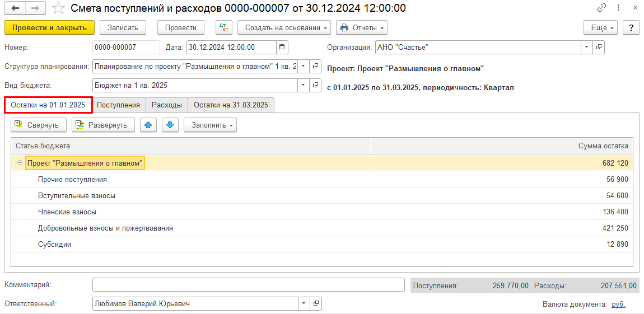Move row up with blue up arrow
Image resolution: width=644 pixels, height=314 pixels.
tap(148, 125)
